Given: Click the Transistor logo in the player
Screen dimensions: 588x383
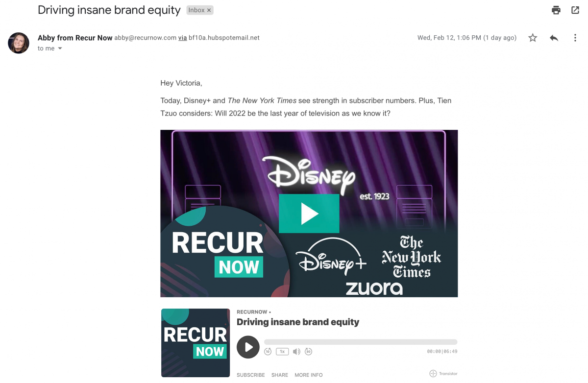Looking at the screenshot, I should [x=443, y=374].
